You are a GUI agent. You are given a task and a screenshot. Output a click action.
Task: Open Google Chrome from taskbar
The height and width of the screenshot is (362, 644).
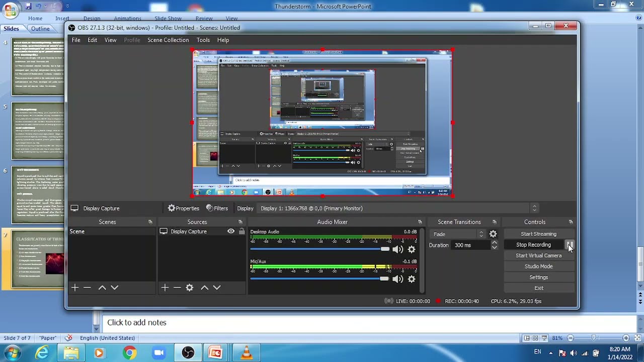[x=129, y=353]
